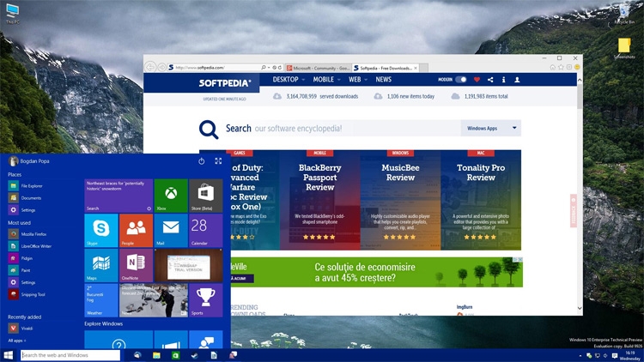The height and width of the screenshot is (362, 644).
Task: Open the Screenshots folder on desktop
Action: tap(624, 48)
